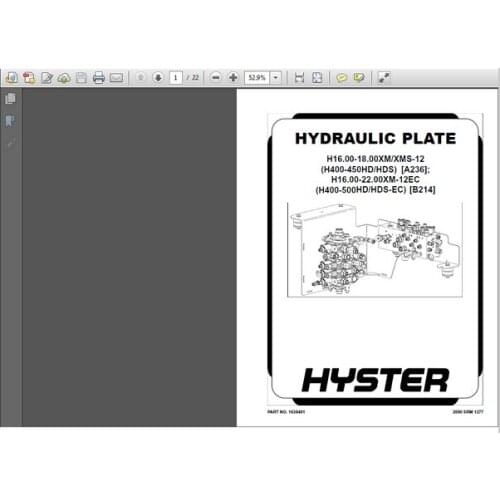Click the text "H16.00-22.00XM-12EC"
The width and height of the screenshot is (500, 500).
tap(375, 179)
